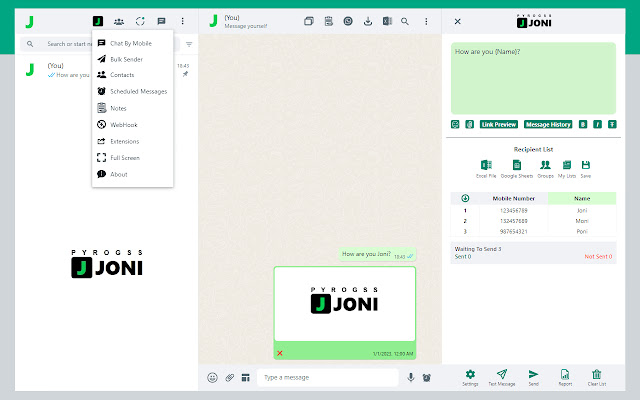Click the green message text area
Image resolution: width=640 pixels, height=400 pixels.
[x=533, y=78]
